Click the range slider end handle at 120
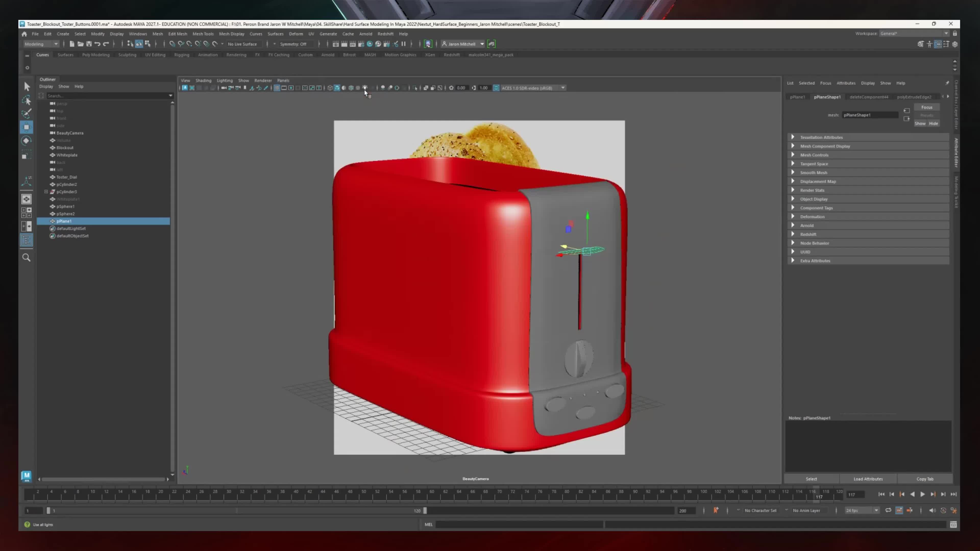 425,511
